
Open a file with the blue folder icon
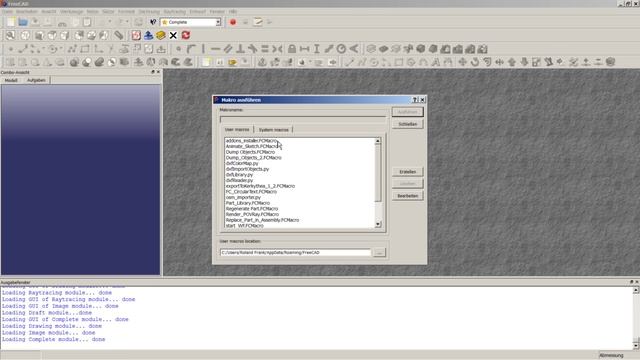(23, 22)
